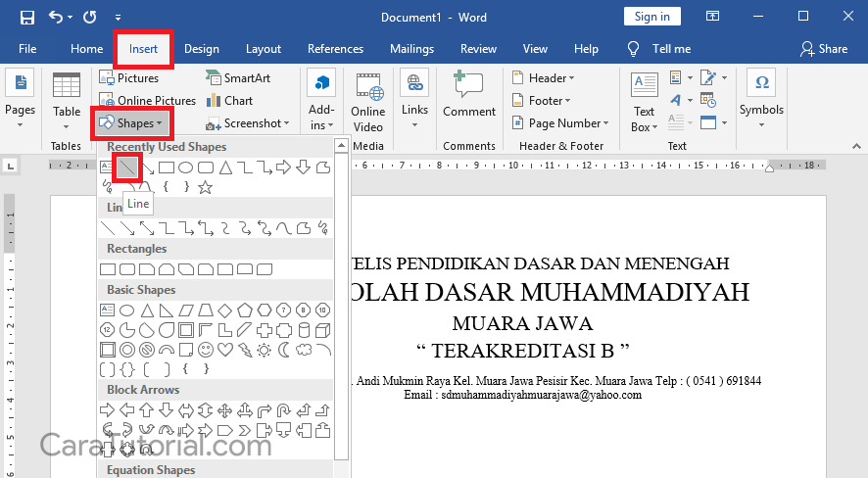Open the Text Box dropdown
868x478 pixels.
[x=645, y=101]
